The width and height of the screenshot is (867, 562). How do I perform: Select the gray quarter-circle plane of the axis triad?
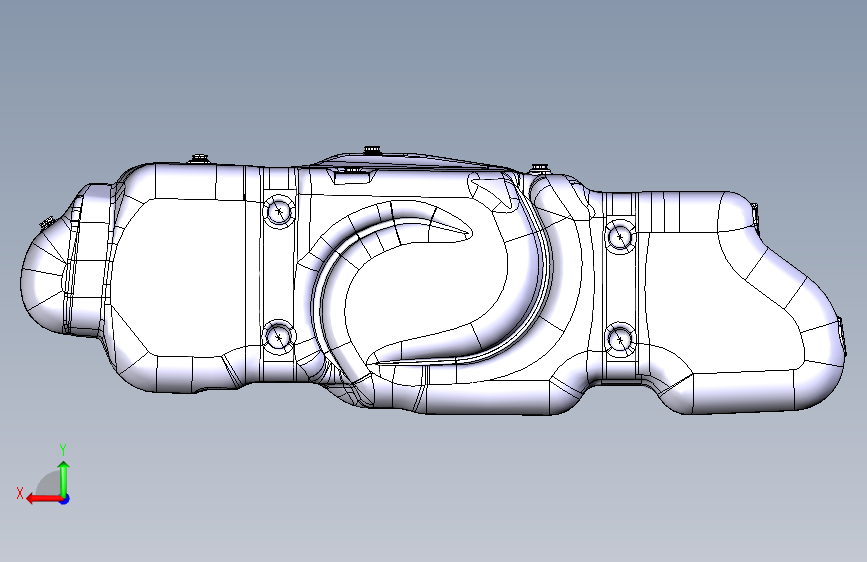click(49, 484)
